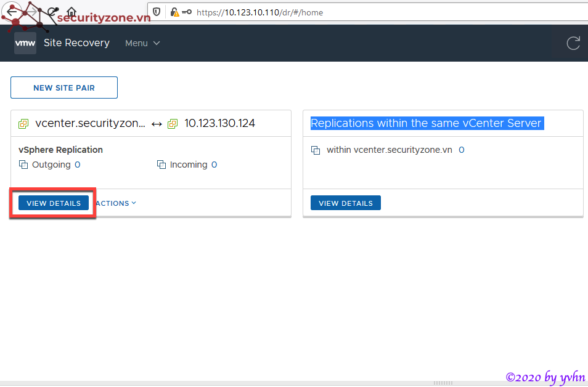Open the Outgoing replications count link
The height and width of the screenshot is (387, 588).
coord(77,165)
